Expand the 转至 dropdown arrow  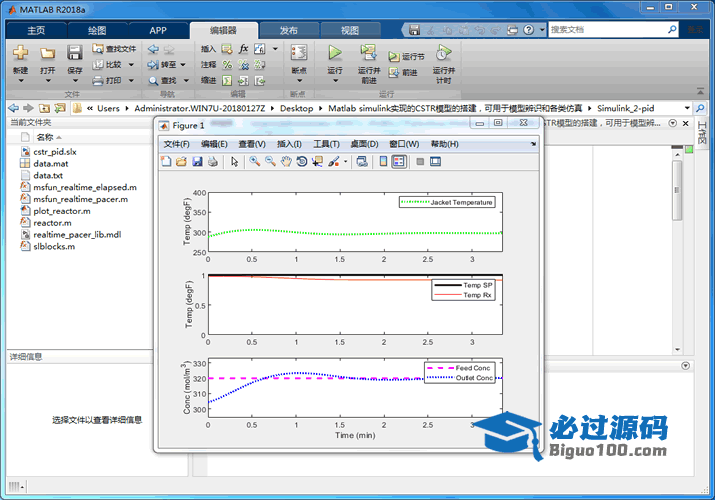[183, 65]
